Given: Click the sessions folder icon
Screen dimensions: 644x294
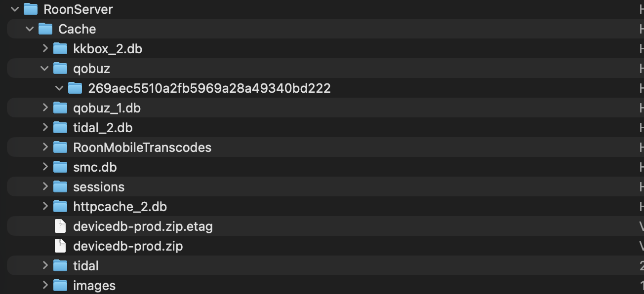Looking at the screenshot, I should click(x=60, y=186).
